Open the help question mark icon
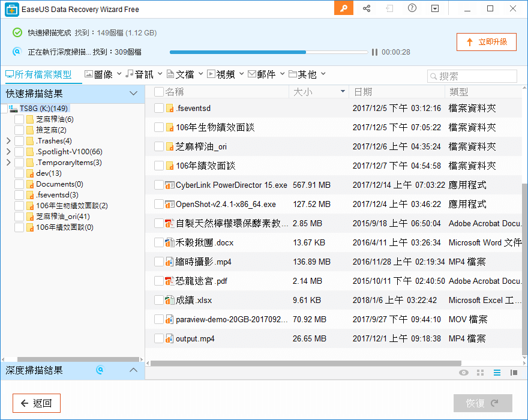The image size is (528, 420). [x=412, y=8]
